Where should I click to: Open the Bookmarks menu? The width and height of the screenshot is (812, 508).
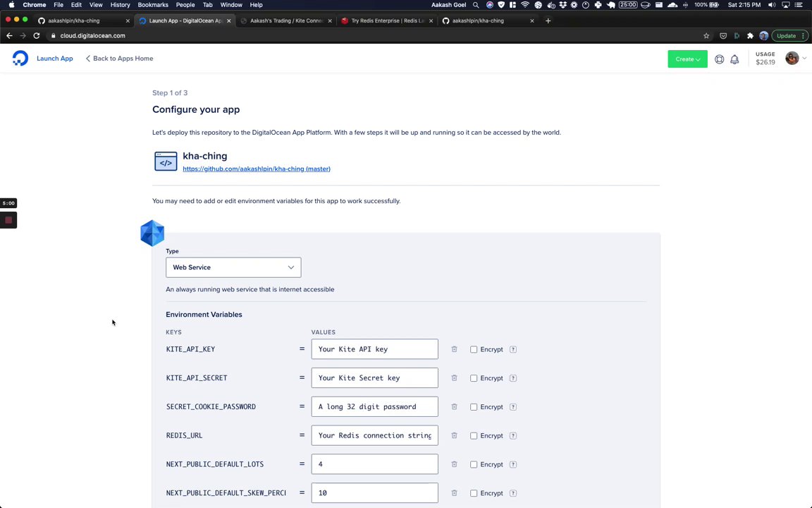(153, 5)
